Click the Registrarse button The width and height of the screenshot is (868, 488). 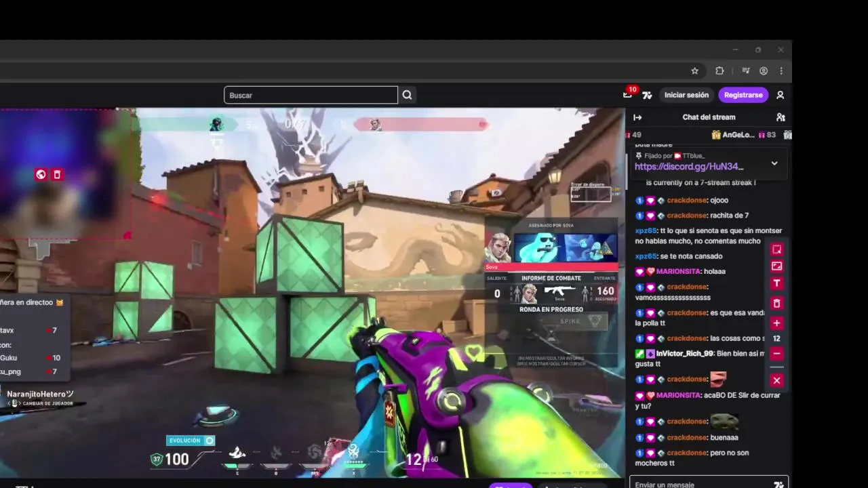pos(743,96)
